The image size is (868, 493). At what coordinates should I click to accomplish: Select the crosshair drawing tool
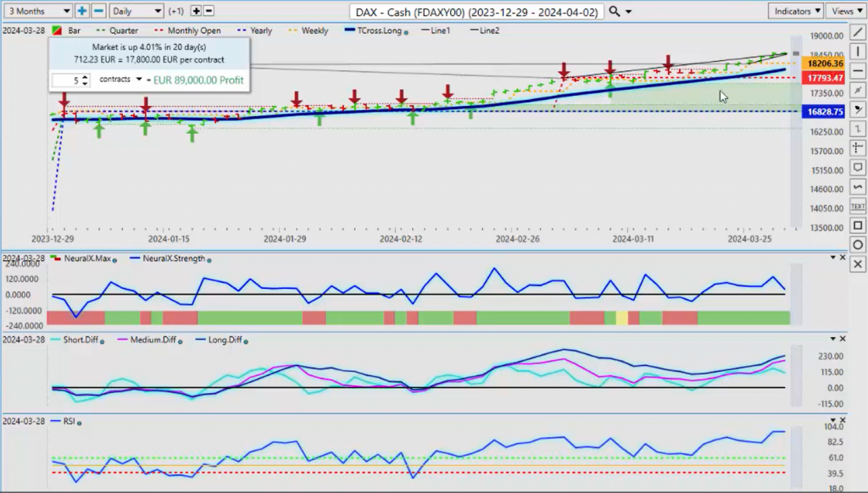[x=858, y=148]
